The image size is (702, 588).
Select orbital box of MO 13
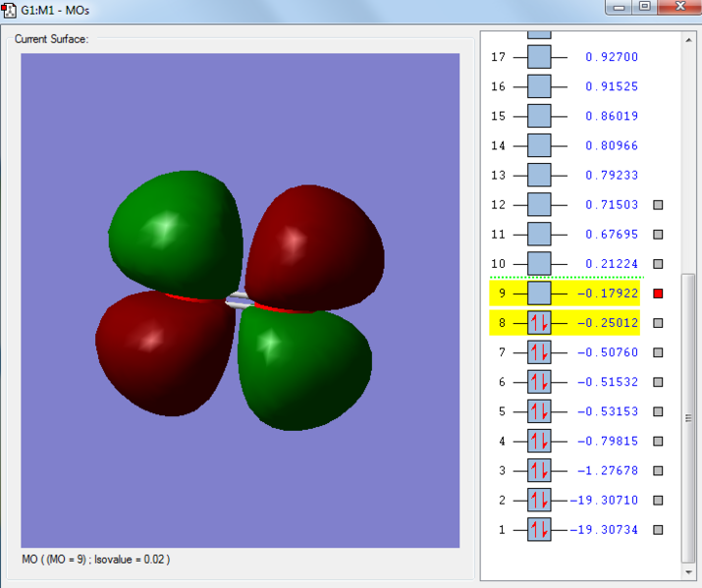pyautogui.click(x=539, y=175)
